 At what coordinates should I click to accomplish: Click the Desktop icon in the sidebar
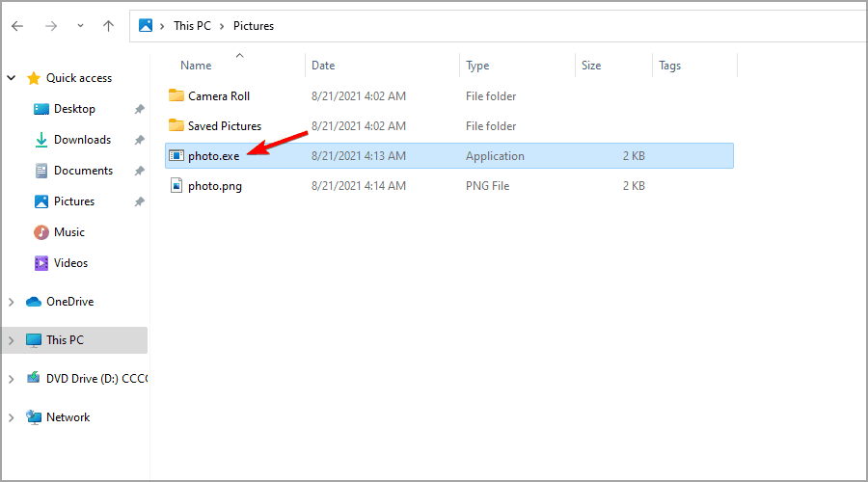pos(41,109)
